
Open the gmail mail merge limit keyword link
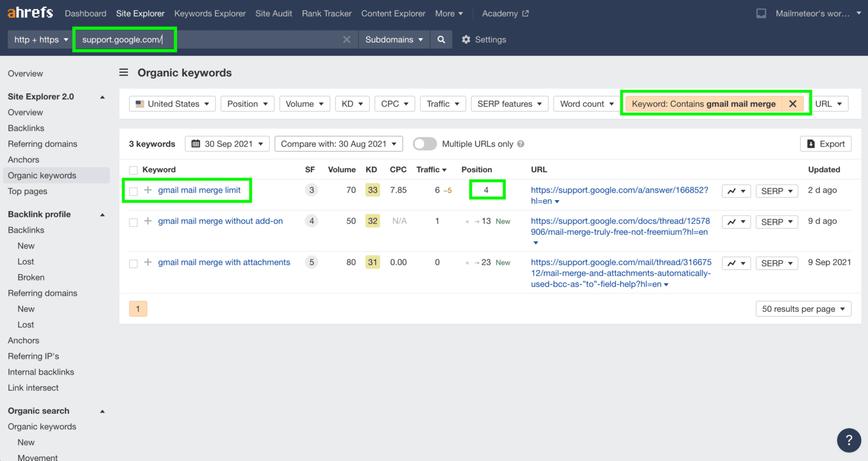click(x=199, y=190)
